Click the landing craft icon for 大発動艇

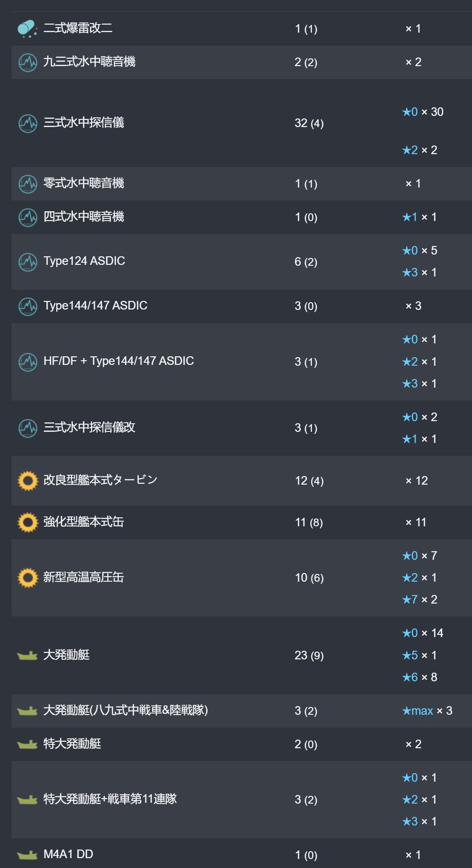(x=27, y=656)
